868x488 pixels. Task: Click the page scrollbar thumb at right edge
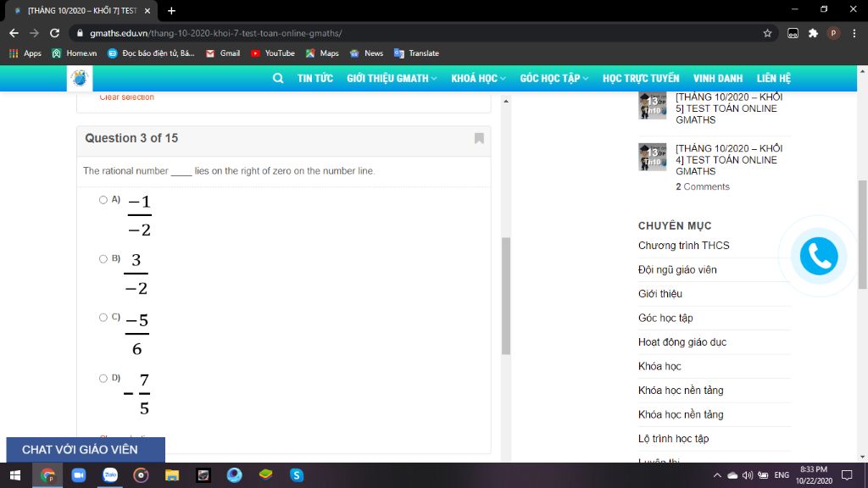[862, 234]
